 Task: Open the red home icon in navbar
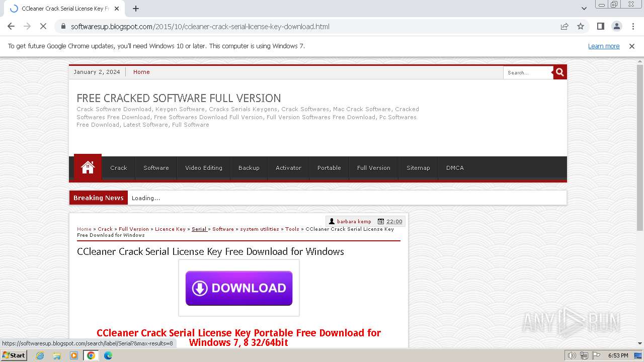click(x=88, y=167)
